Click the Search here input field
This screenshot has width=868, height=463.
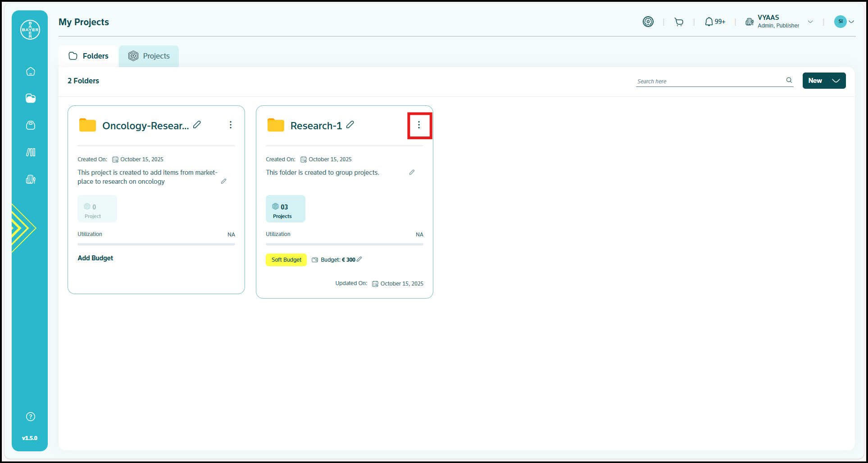coord(709,81)
